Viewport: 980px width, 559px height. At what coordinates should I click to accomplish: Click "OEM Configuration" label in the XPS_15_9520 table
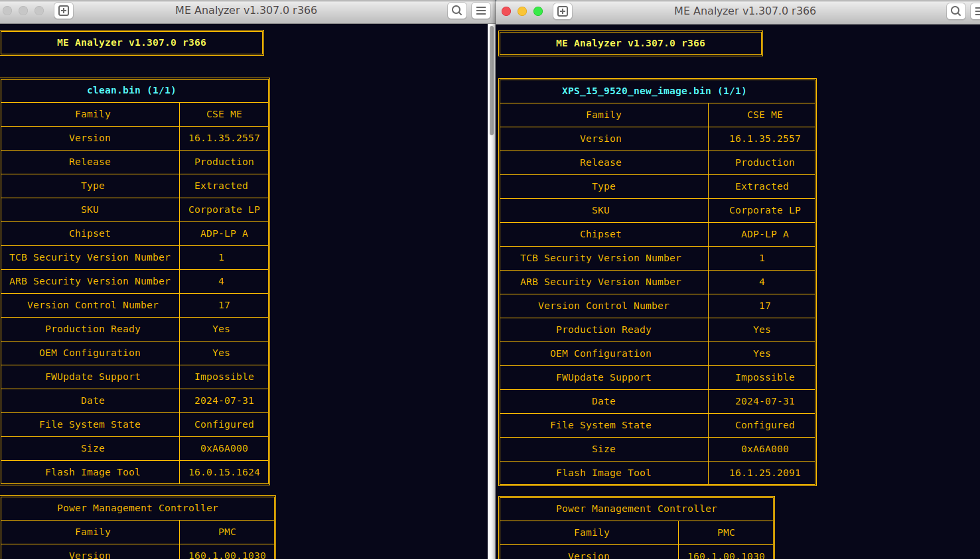point(600,353)
